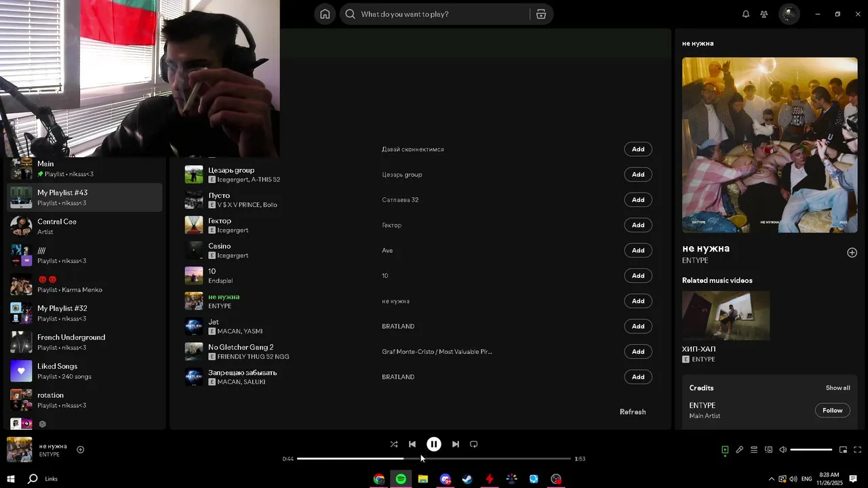Open the Karma Menko playlist

(x=85, y=285)
